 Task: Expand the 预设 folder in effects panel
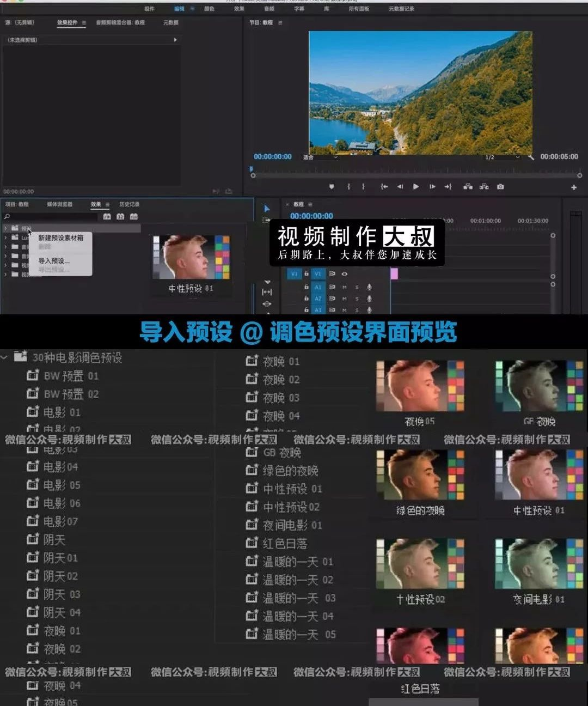coord(5,228)
